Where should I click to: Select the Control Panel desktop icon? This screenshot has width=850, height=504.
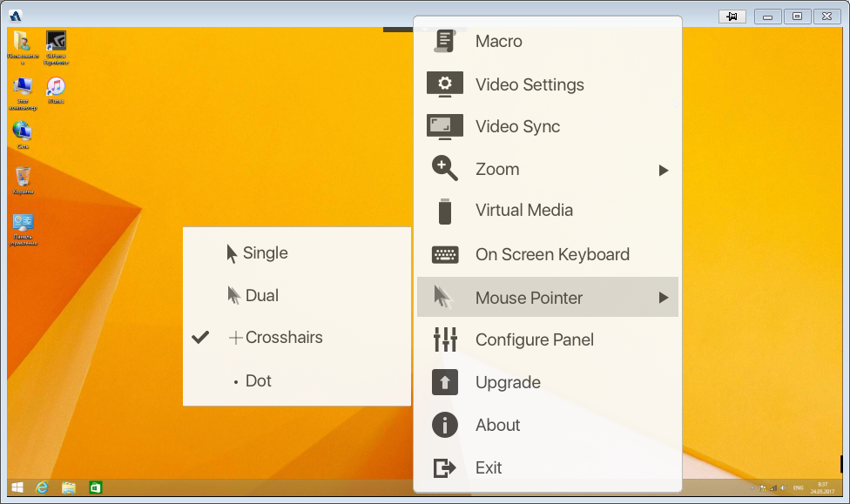pos(23,230)
